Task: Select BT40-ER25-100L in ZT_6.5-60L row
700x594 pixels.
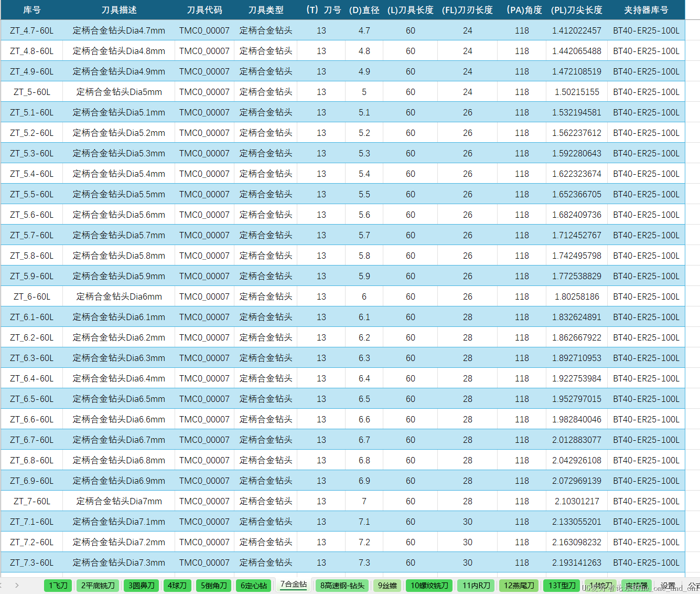Action: 647,399
